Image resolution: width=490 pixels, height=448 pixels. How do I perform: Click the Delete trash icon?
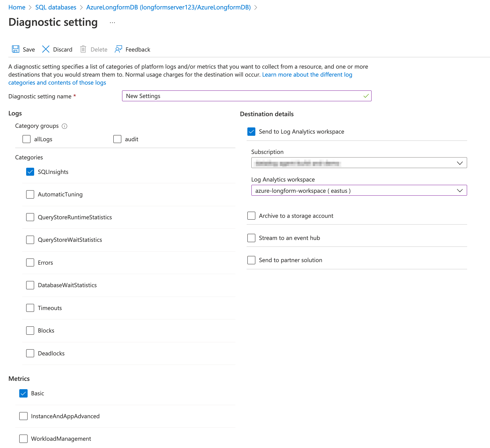pyautogui.click(x=83, y=49)
